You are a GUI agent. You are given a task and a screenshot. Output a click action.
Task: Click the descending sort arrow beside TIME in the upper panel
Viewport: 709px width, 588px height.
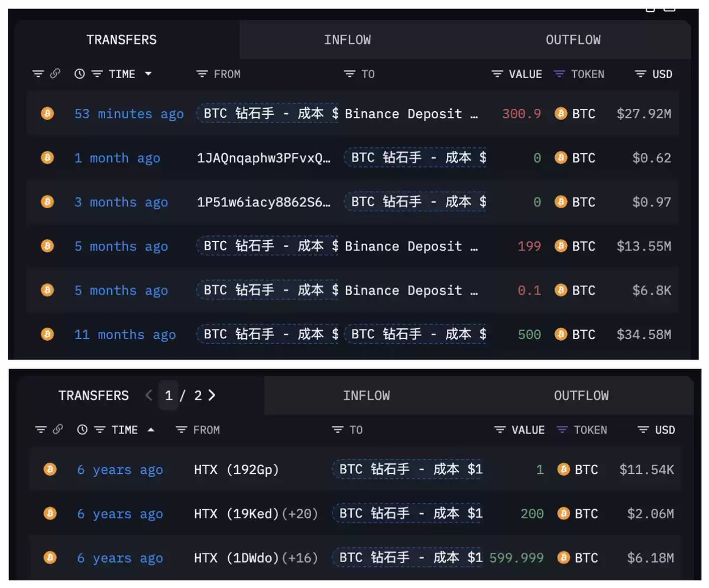point(148,74)
